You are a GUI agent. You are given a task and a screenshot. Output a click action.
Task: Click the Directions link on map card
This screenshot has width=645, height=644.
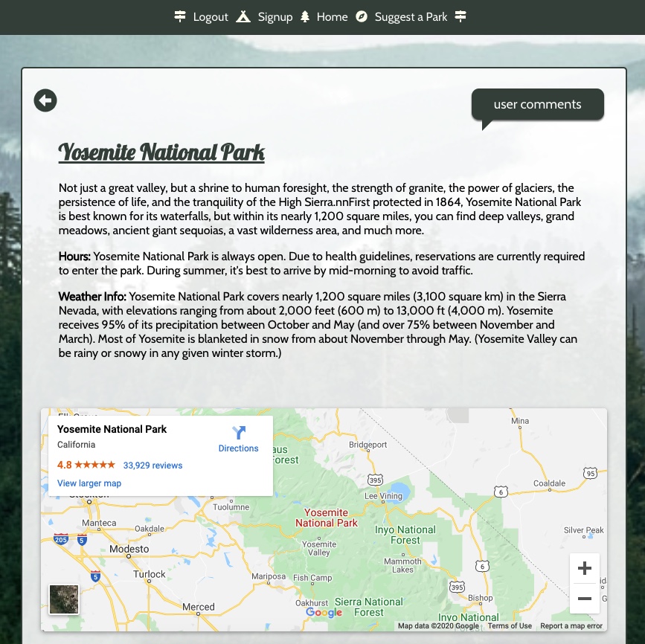point(238,448)
